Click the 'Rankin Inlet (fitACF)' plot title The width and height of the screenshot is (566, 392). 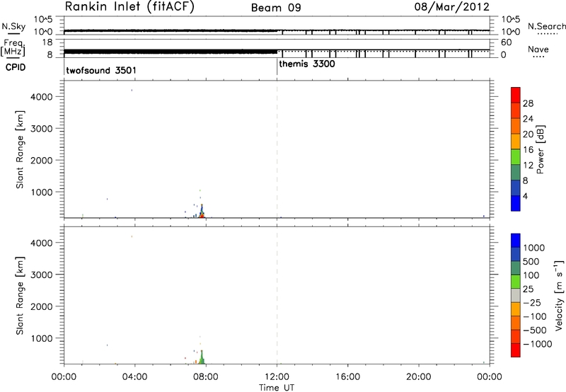coord(129,7)
